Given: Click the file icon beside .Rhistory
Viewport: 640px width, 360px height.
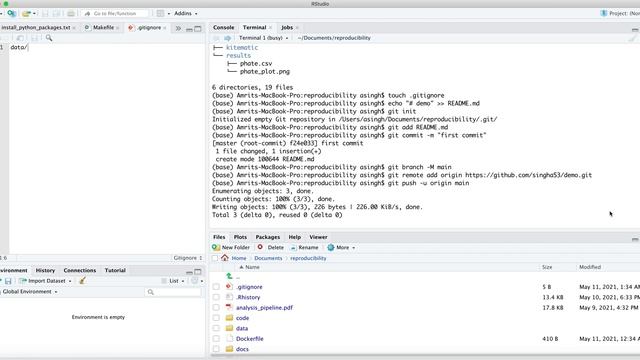Looking at the screenshot, I should [x=229, y=297].
